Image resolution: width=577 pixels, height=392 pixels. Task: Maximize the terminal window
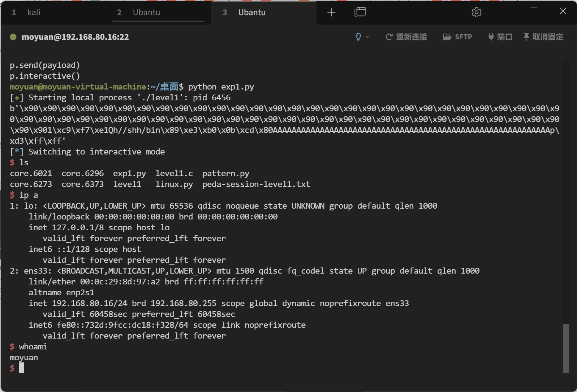pyautogui.click(x=534, y=11)
